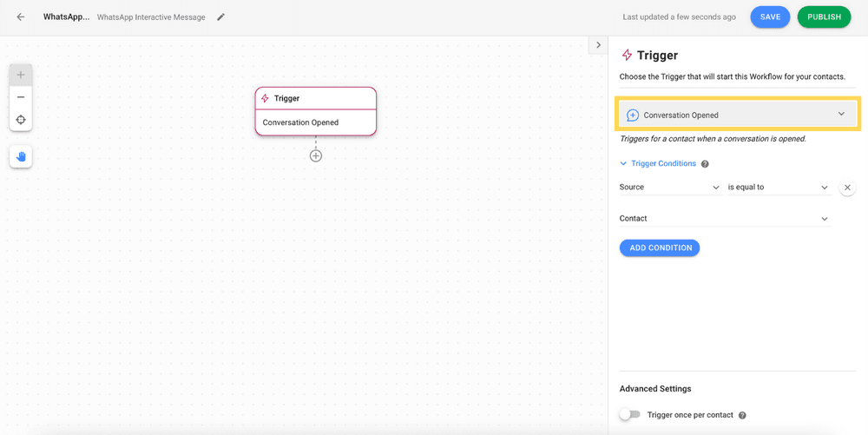
Task: Open the Source field dropdown
Action: point(670,188)
